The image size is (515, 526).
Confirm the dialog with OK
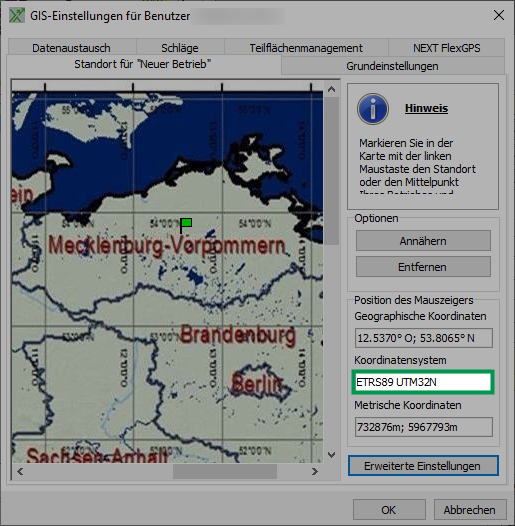click(389, 510)
